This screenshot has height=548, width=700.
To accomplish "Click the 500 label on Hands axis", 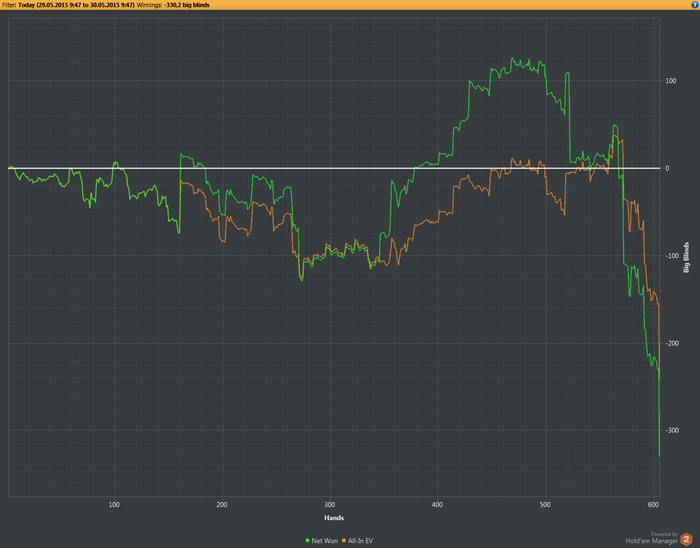I will click(x=545, y=504).
